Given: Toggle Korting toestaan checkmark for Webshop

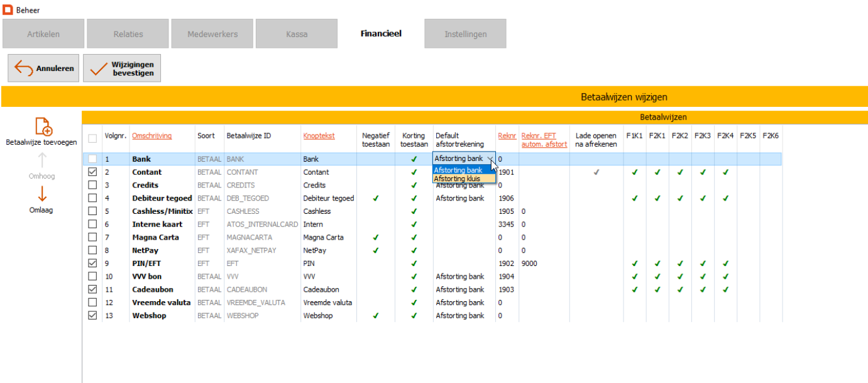Looking at the screenshot, I should [413, 316].
